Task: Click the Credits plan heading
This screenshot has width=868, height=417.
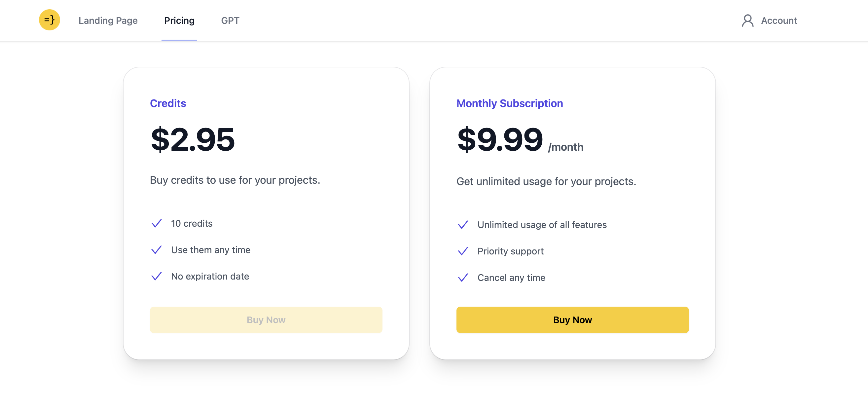Action: coord(168,103)
